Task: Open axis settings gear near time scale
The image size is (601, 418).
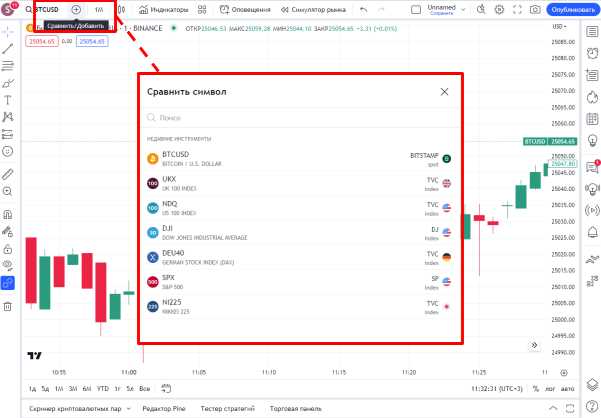Action: 563,372
